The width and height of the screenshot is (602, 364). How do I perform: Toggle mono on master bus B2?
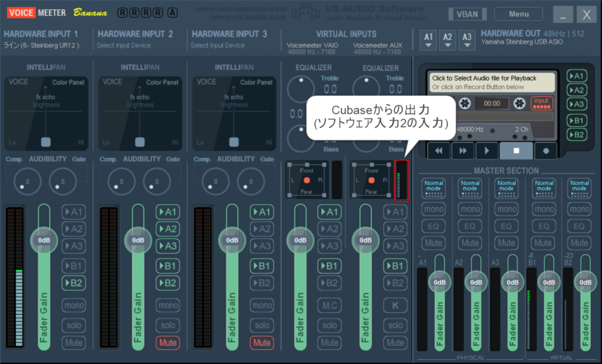[x=579, y=209]
